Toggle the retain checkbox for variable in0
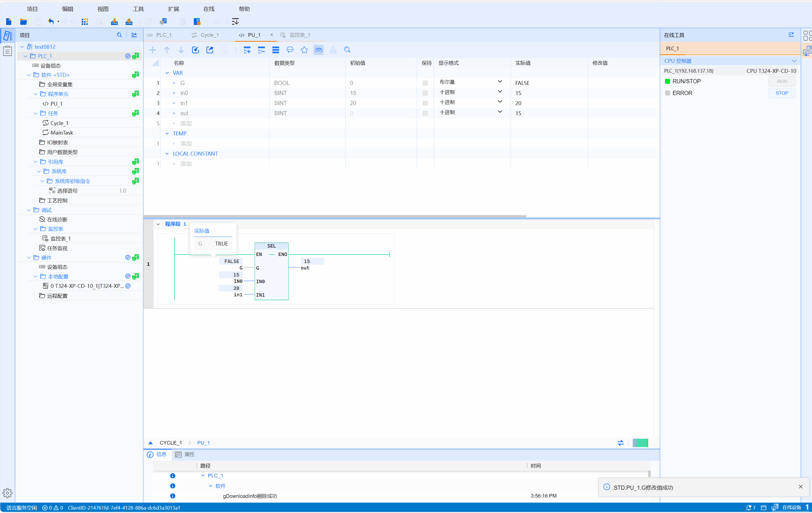 point(425,93)
